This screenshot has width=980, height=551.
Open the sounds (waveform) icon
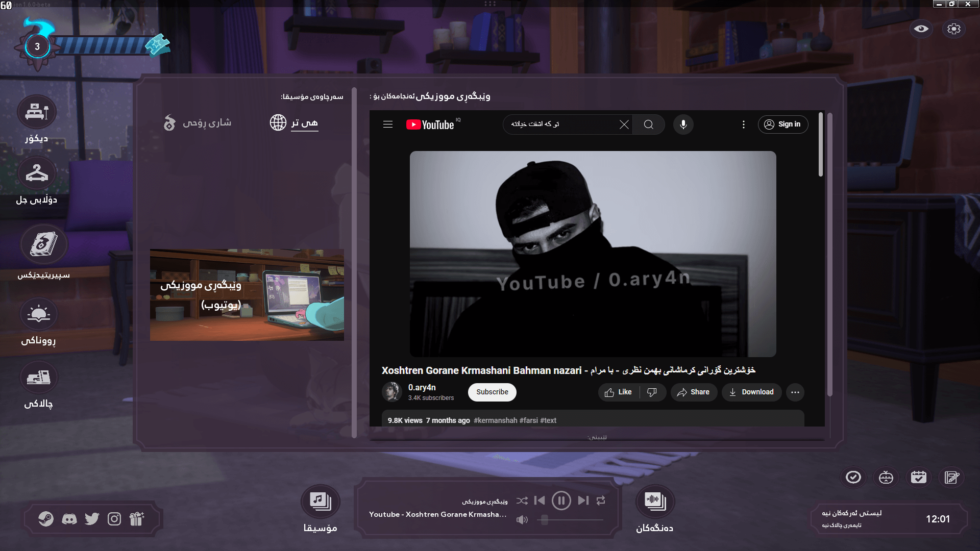coord(655,501)
